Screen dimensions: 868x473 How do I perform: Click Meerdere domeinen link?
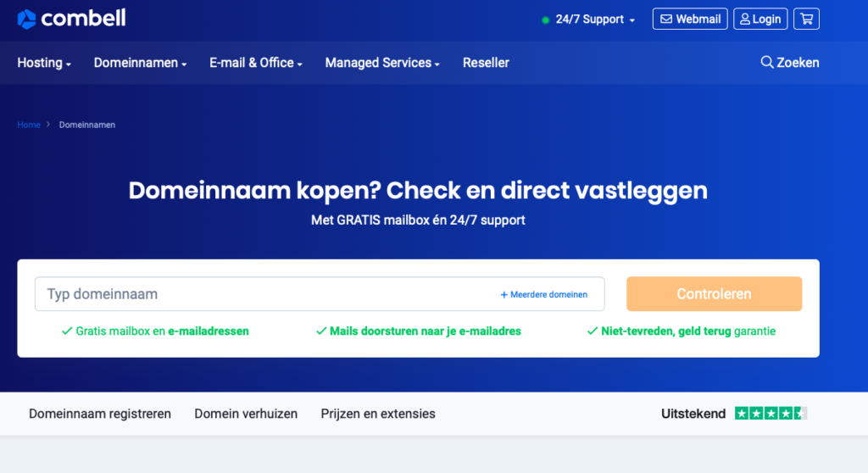(543, 295)
